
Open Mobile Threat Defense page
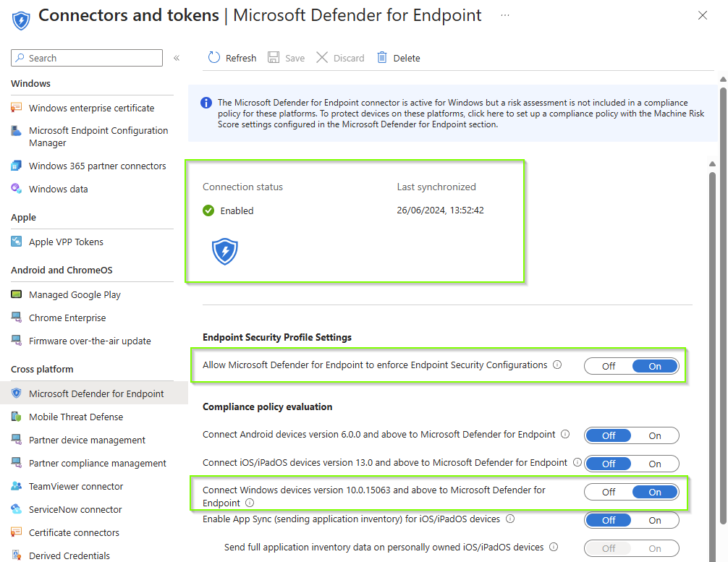[x=76, y=417]
